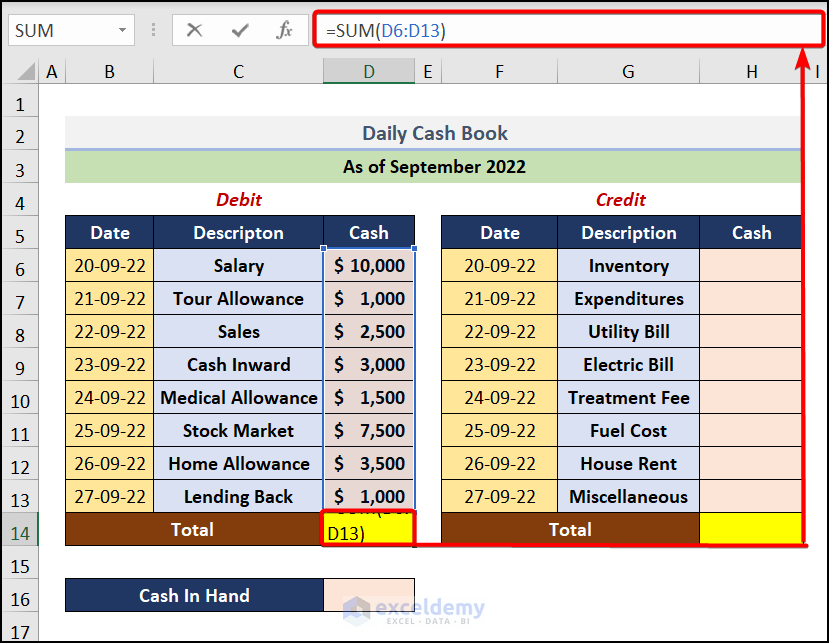Click the As of September 2022 cell
Image resolution: width=829 pixels, height=643 pixels.
tap(434, 167)
